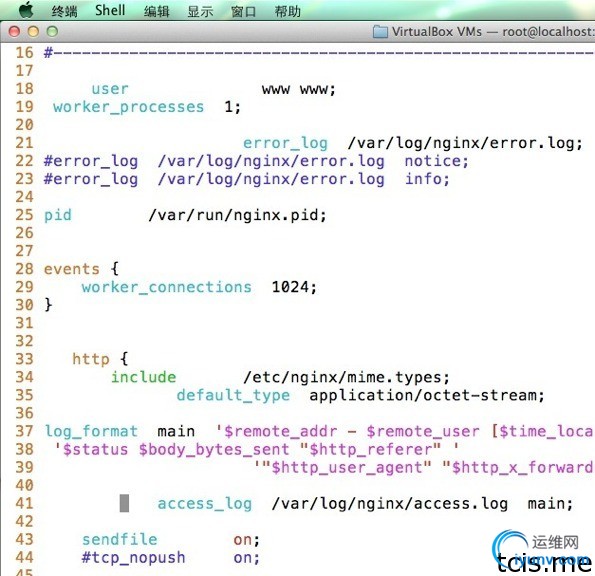Click the uncommented 'error_log' on line 21
The width and height of the screenshot is (595, 576).
(x=285, y=143)
